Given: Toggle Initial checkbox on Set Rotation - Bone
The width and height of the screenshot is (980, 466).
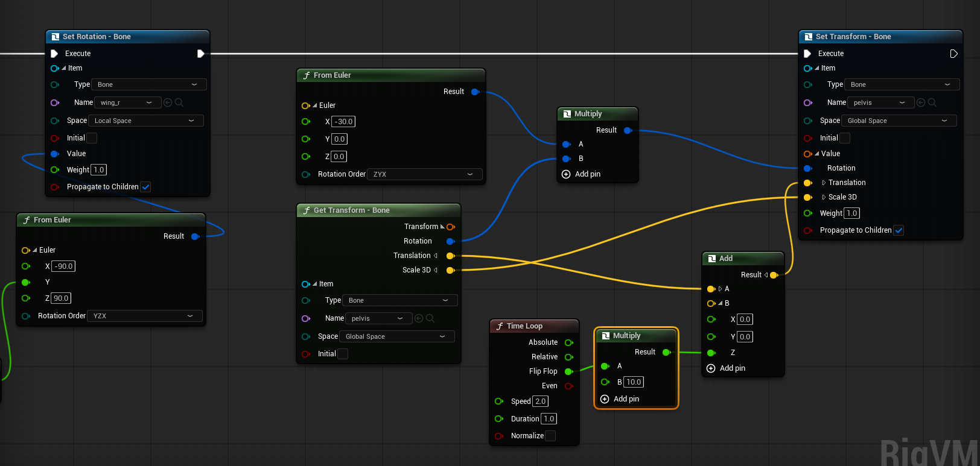Looking at the screenshot, I should click(92, 138).
